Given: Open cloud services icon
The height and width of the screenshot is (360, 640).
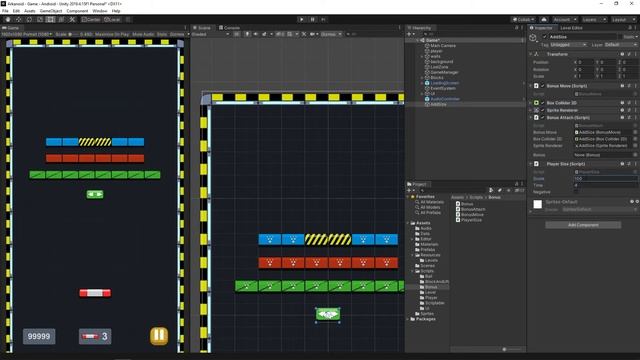Looking at the screenshot, I should (x=544, y=19).
